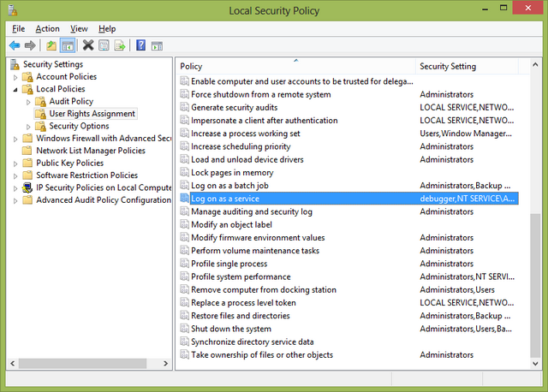The height and width of the screenshot is (392, 548).
Task: Click the Lock pages in memory policy icon
Action: pos(184,172)
